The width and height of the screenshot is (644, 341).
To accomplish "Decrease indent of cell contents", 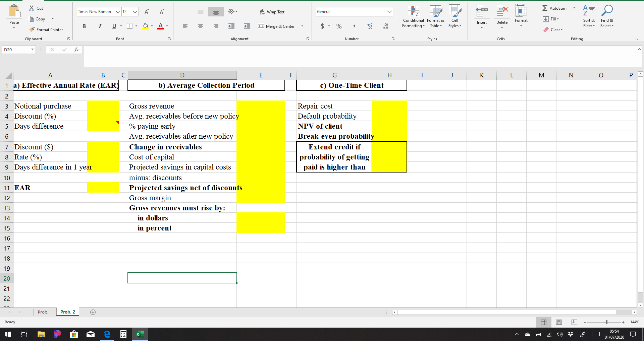I will point(231,26).
